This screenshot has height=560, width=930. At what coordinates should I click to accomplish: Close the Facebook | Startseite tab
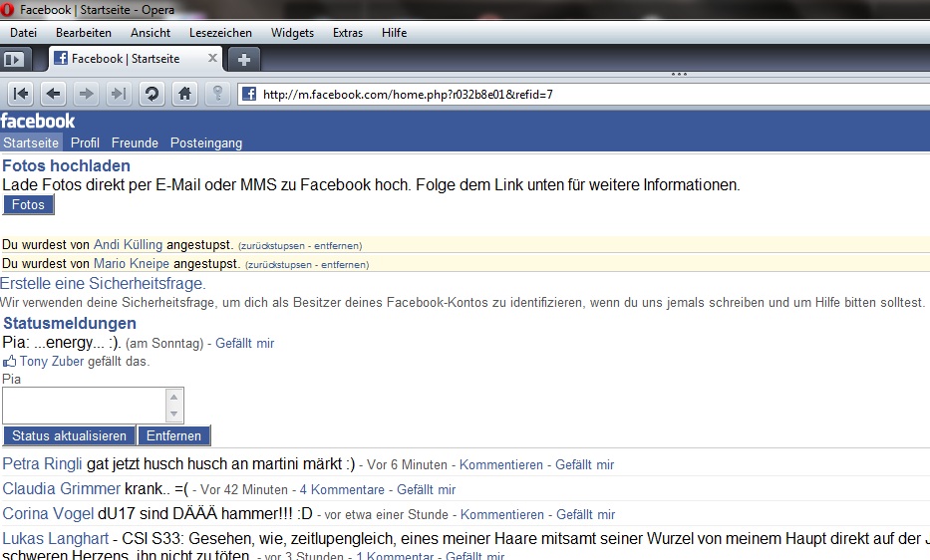pos(212,58)
